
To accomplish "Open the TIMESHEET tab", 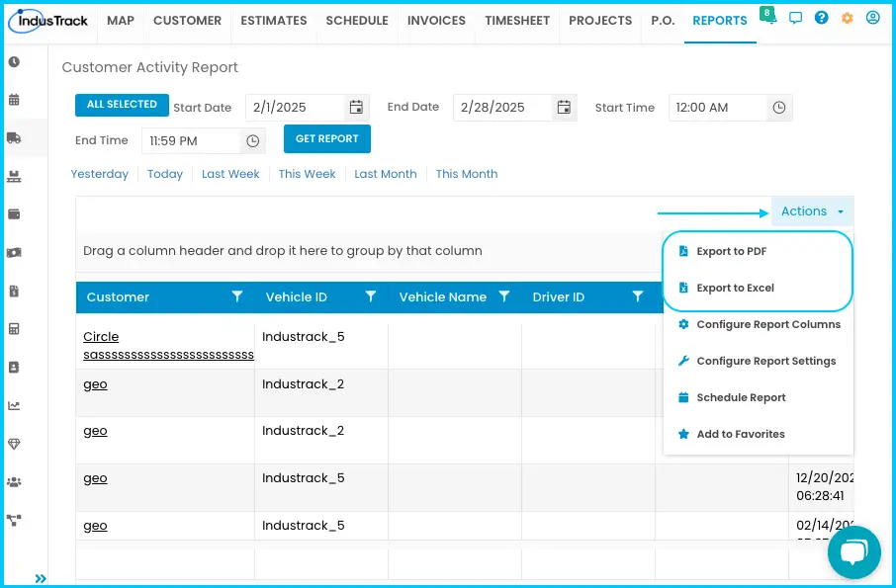I will pos(517,21).
